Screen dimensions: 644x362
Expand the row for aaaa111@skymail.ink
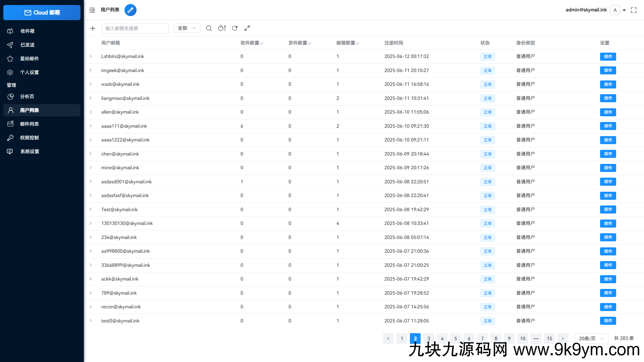coord(91,126)
